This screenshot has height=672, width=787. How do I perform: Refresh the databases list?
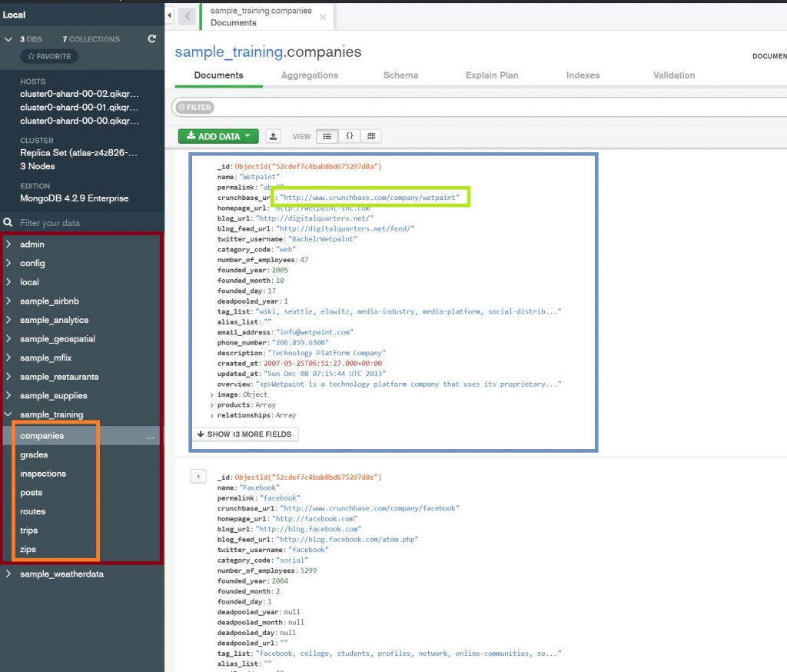tap(152, 38)
